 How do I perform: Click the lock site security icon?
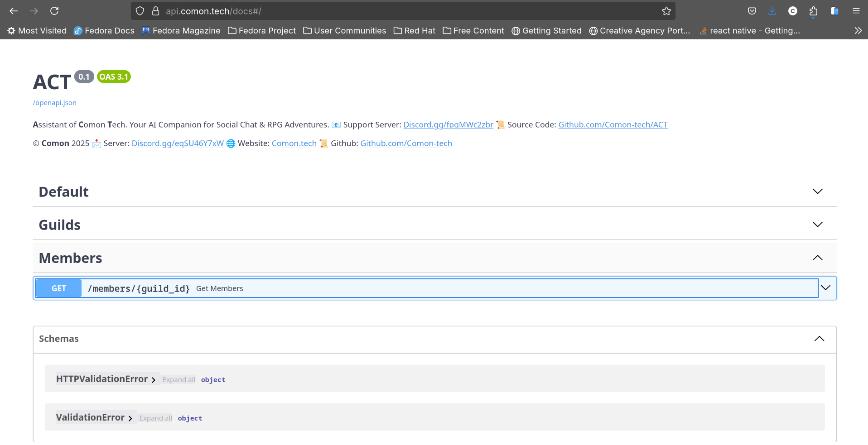click(x=156, y=11)
